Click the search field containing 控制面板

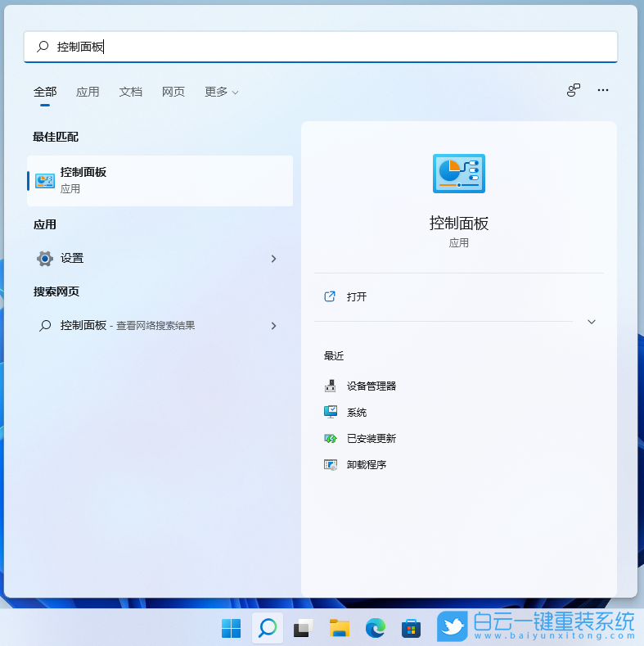[x=321, y=47]
